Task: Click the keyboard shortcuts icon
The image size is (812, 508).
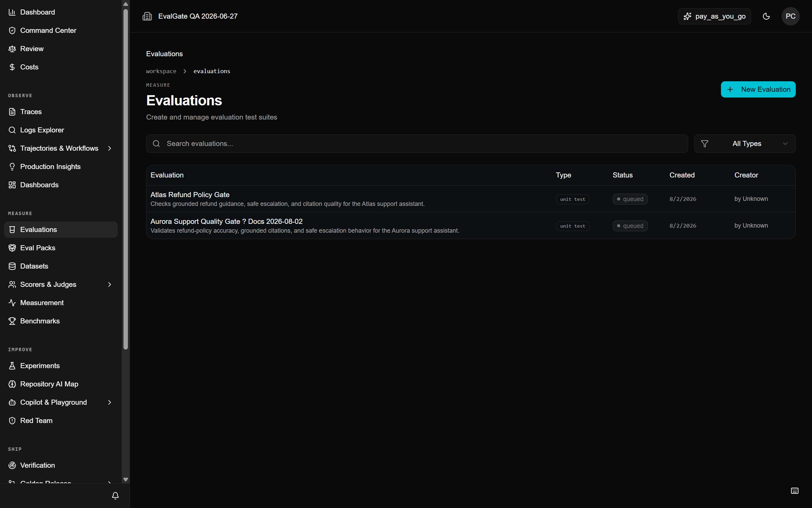Action: (795, 491)
